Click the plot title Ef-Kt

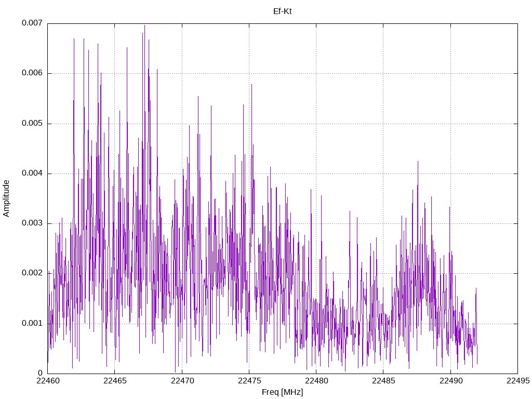coord(282,11)
